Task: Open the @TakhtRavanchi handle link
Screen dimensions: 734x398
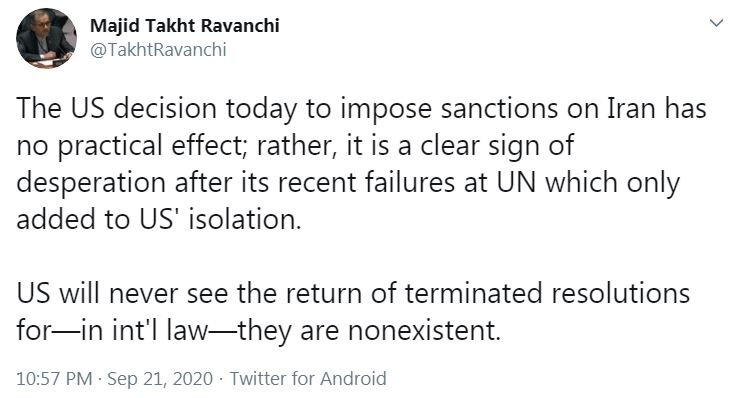Action: coord(158,49)
